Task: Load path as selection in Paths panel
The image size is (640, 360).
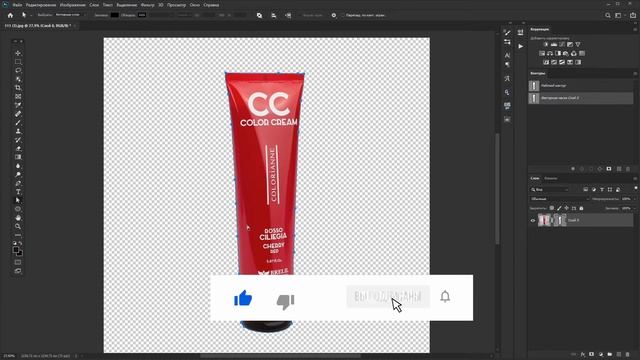Action: [x=591, y=169]
